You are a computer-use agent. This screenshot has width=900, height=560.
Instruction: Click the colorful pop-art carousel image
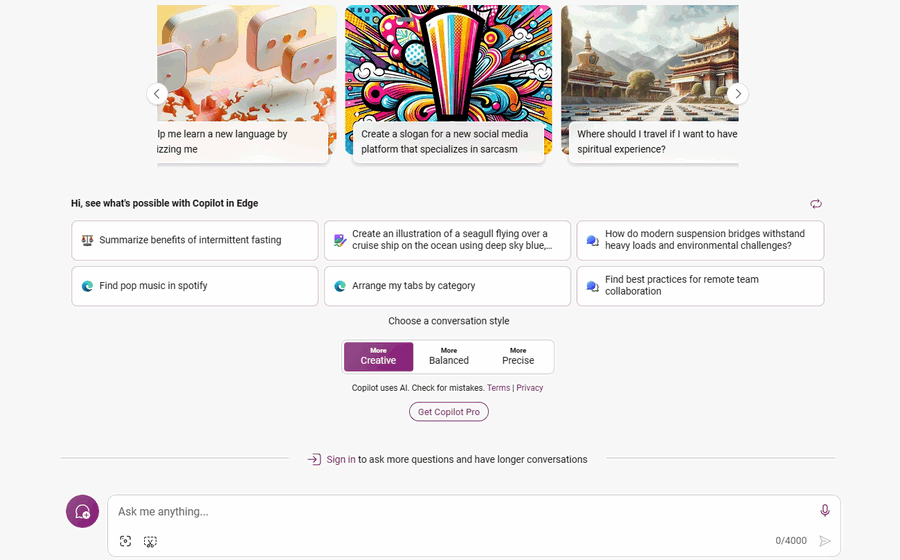(x=448, y=63)
